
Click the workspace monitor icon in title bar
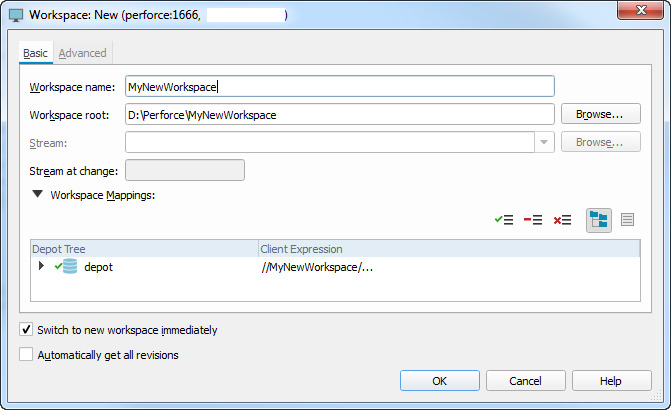click(16, 15)
